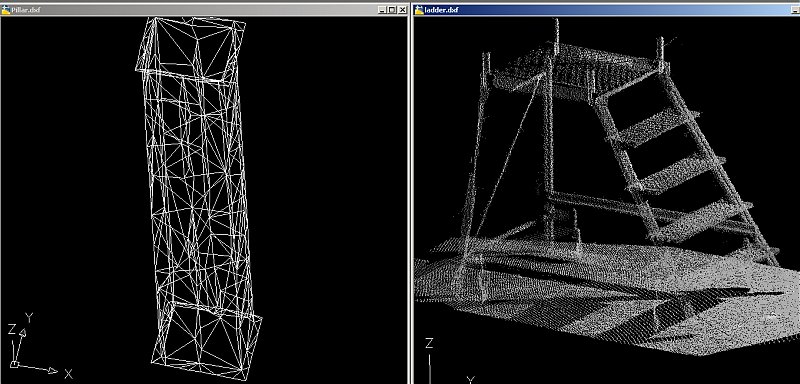The width and height of the screenshot is (800, 384).
Task: Maximize the Pillar.dxf window
Action: point(391,10)
